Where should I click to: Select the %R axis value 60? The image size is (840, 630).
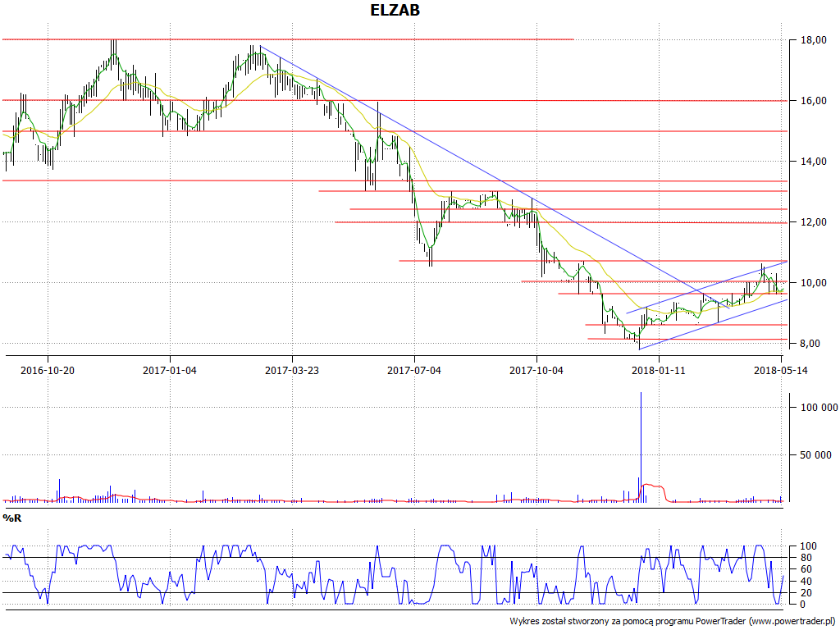tap(806, 569)
